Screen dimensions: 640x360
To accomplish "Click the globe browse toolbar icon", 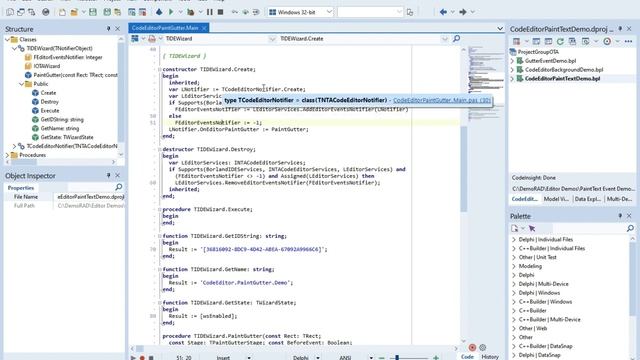I will [46, 12].
